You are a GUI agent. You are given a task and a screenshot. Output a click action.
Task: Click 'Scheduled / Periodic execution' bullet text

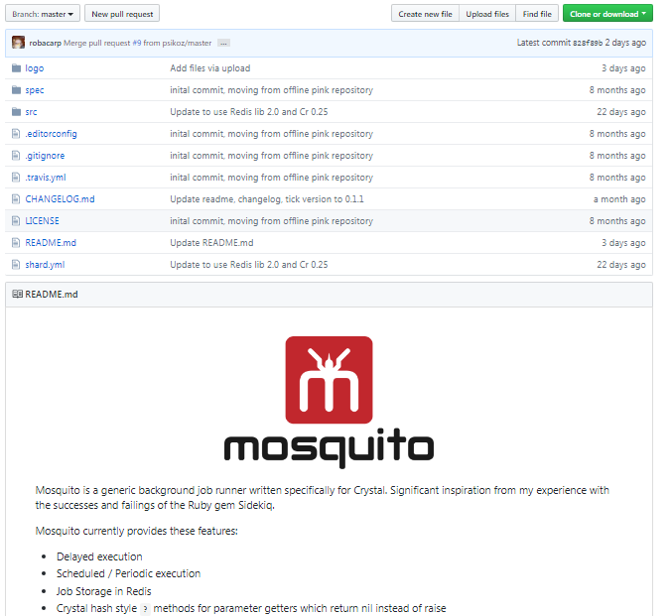(129, 573)
